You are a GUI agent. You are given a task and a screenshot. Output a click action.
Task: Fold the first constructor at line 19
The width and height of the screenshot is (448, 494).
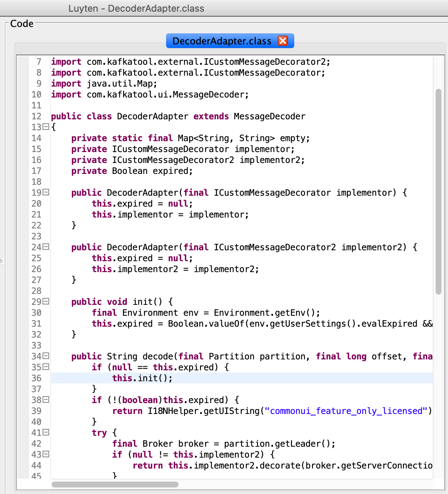pos(46,192)
